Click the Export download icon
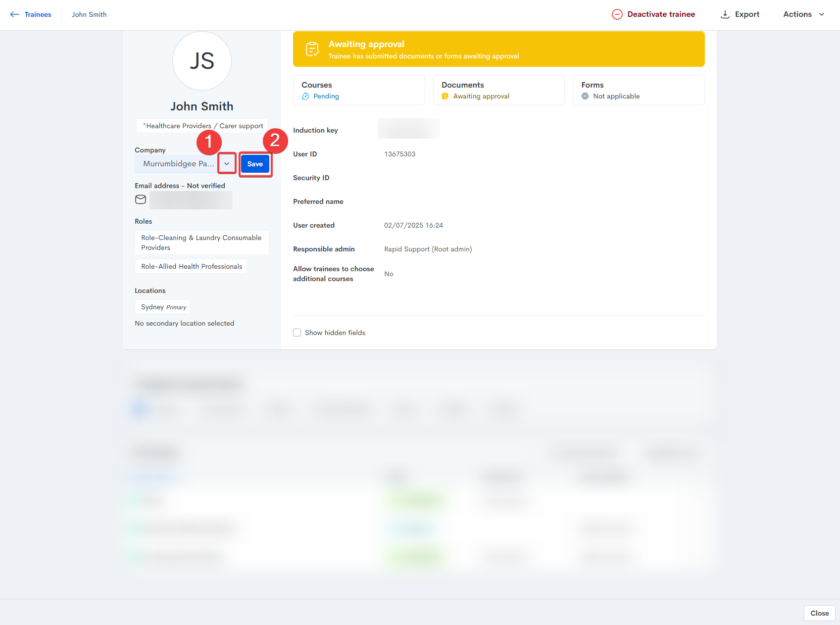The width and height of the screenshot is (840, 625). click(x=725, y=14)
